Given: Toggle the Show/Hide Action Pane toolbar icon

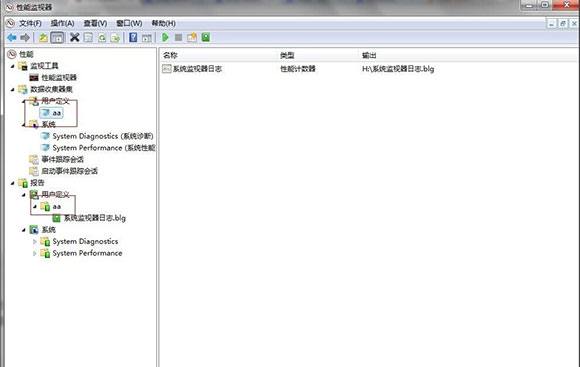Looking at the screenshot, I should tap(147, 37).
